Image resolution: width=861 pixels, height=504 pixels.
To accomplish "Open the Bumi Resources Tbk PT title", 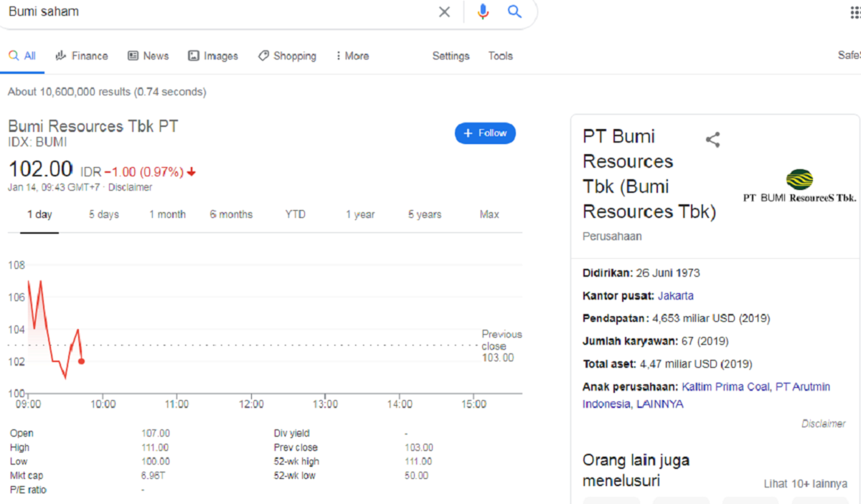I will coord(93,127).
